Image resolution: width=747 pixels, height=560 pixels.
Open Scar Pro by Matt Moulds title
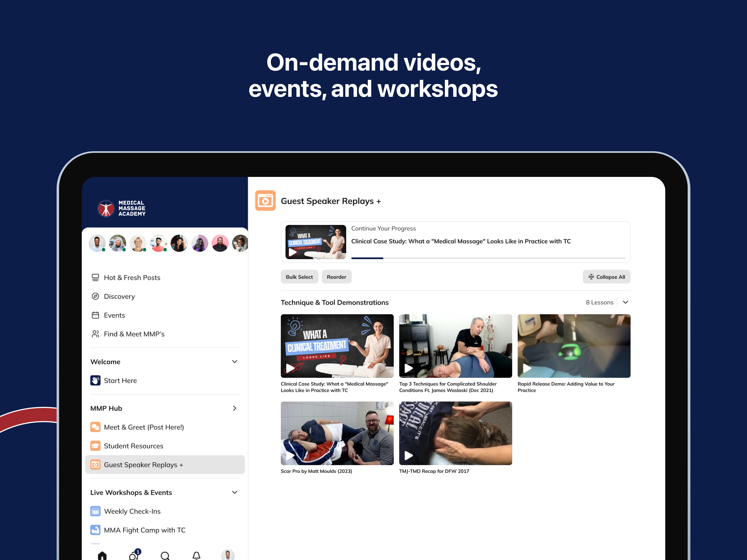point(316,471)
